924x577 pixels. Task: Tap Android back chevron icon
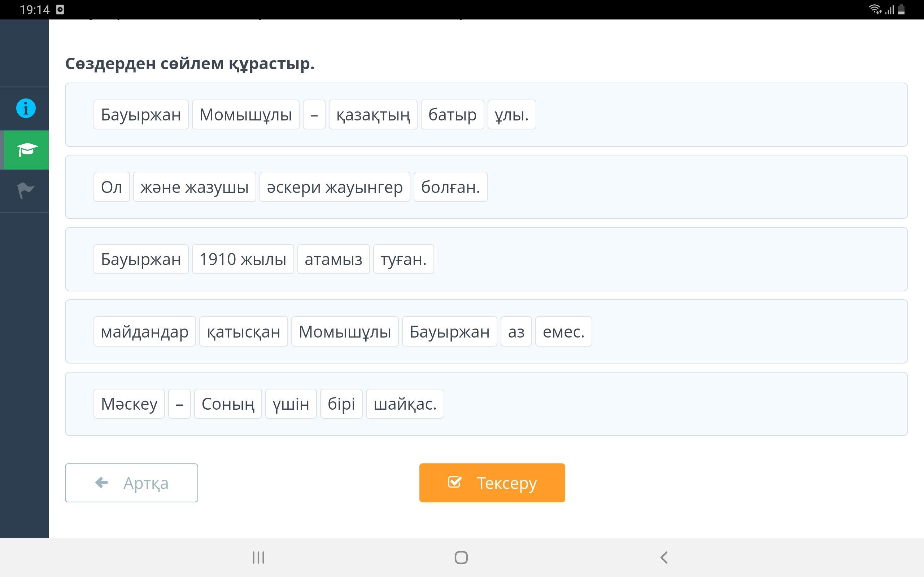664,558
